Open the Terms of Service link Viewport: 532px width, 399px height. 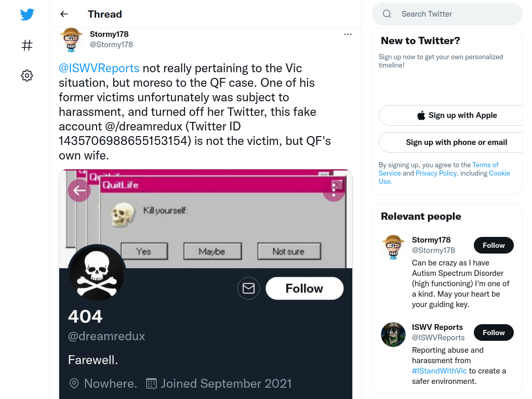[x=438, y=169]
